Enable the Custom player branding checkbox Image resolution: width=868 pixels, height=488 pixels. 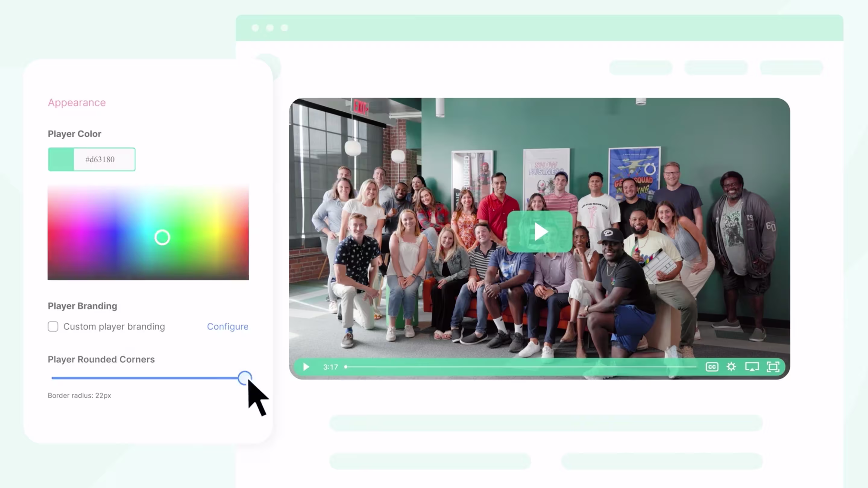pos(53,326)
